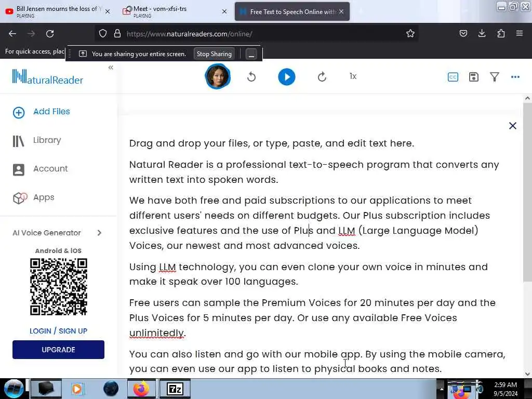Screen dimensions: 532x399
Task: Toggle closed captions CC icon
Action: [453, 77]
